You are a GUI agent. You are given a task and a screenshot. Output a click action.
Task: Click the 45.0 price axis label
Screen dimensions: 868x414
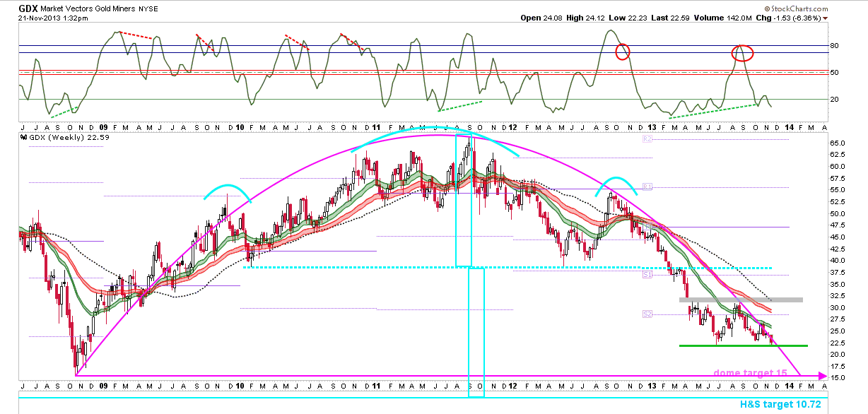pyautogui.click(x=838, y=237)
